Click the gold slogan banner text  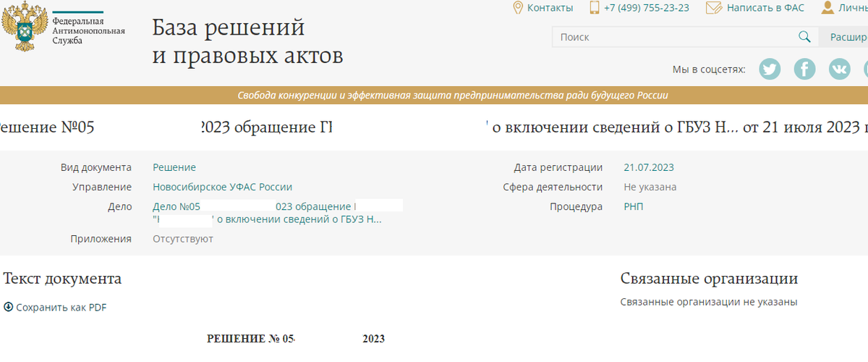tap(453, 96)
